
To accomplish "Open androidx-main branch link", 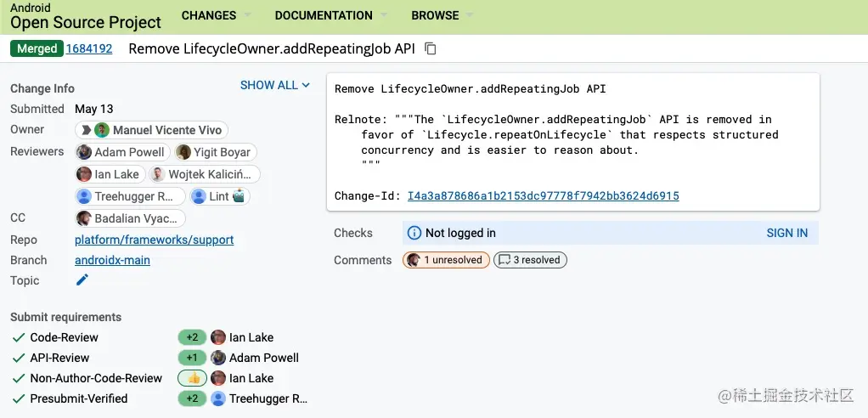I will (112, 260).
